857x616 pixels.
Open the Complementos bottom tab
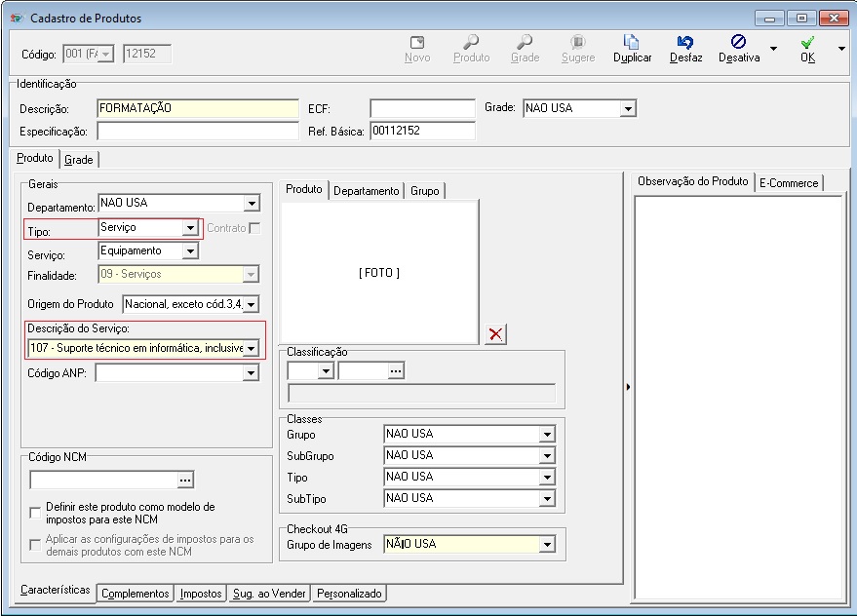135,594
